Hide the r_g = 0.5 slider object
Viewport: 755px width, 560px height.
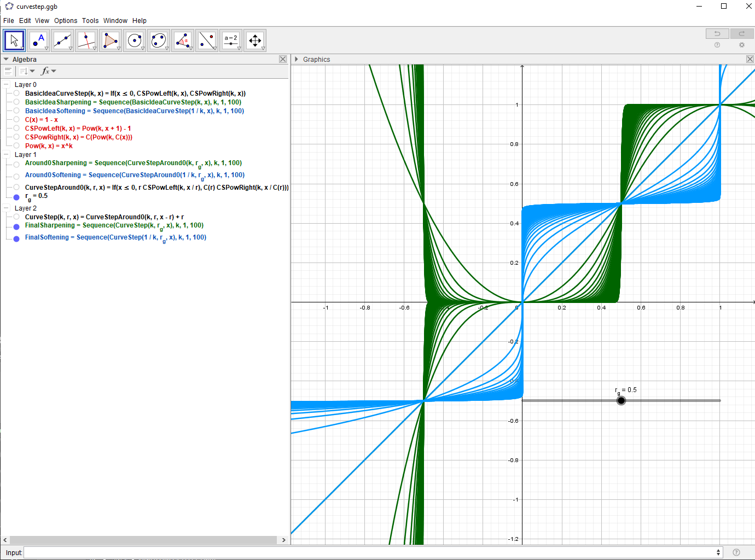(16, 197)
